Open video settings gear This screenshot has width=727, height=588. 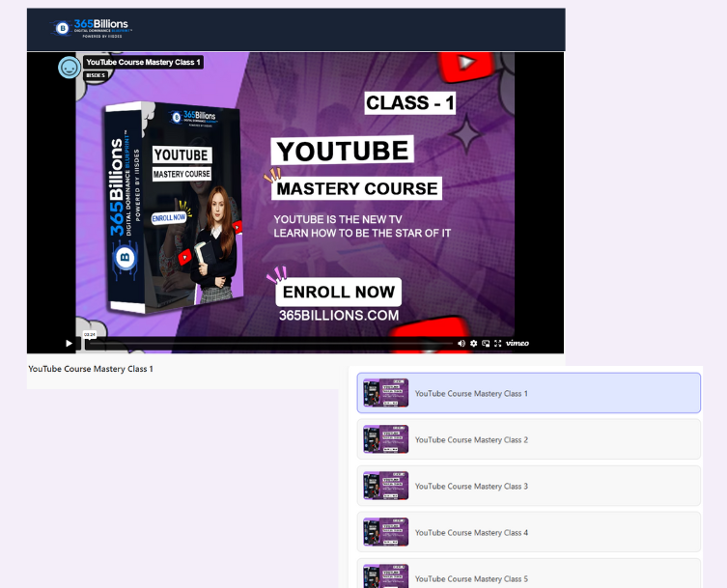click(x=473, y=343)
